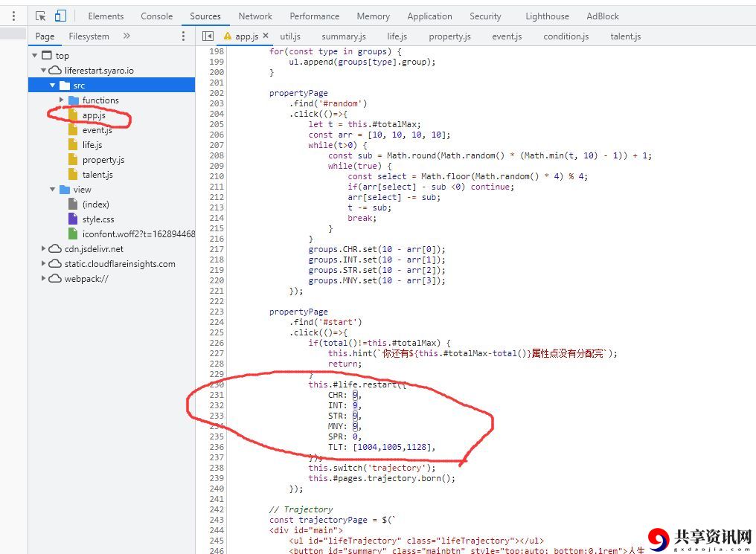Collapse the src folder

53,86
